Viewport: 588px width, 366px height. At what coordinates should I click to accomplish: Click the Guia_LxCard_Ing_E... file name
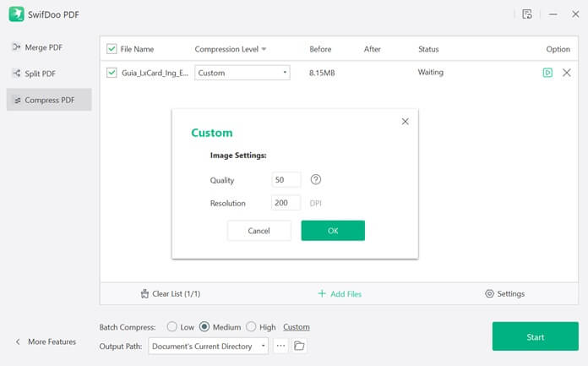[x=155, y=73]
